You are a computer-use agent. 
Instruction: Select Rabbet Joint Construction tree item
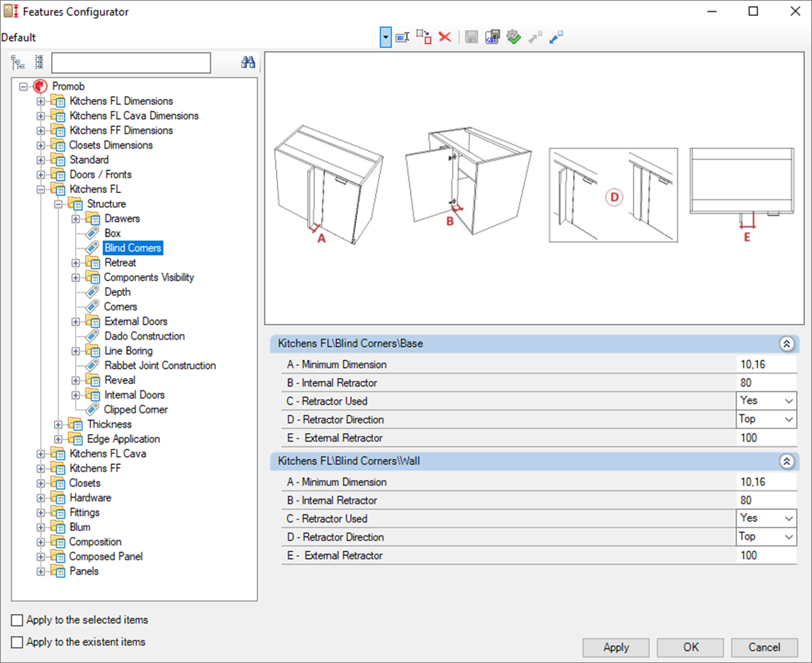pos(160,366)
